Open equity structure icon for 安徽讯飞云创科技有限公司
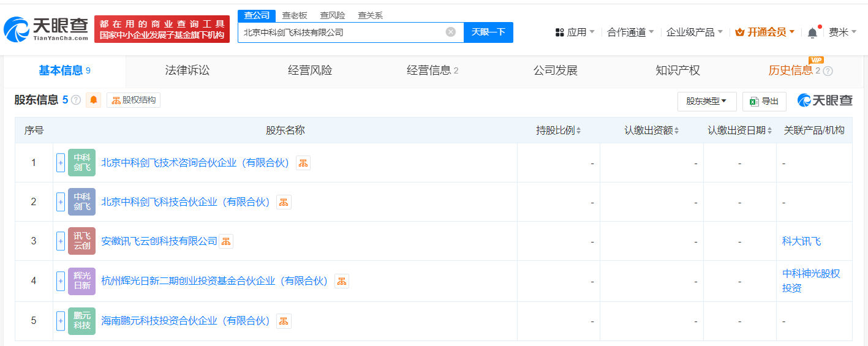This screenshot has height=346, width=868. click(226, 241)
